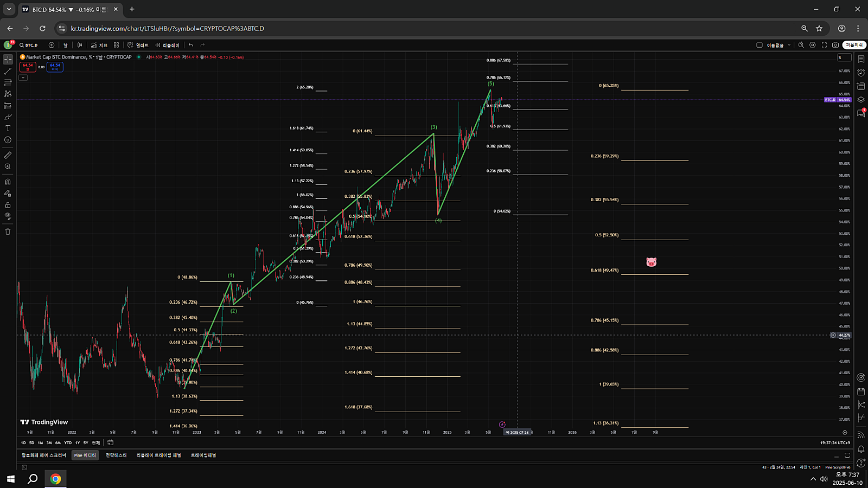The height and width of the screenshot is (488, 868).
Task: Undo the last chart action
Action: [x=190, y=45]
